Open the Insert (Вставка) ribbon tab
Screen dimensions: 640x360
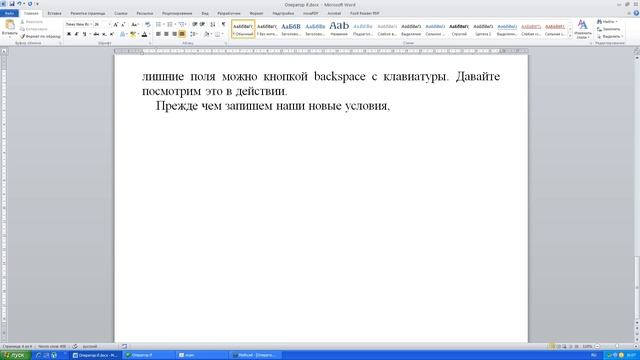[x=54, y=13]
